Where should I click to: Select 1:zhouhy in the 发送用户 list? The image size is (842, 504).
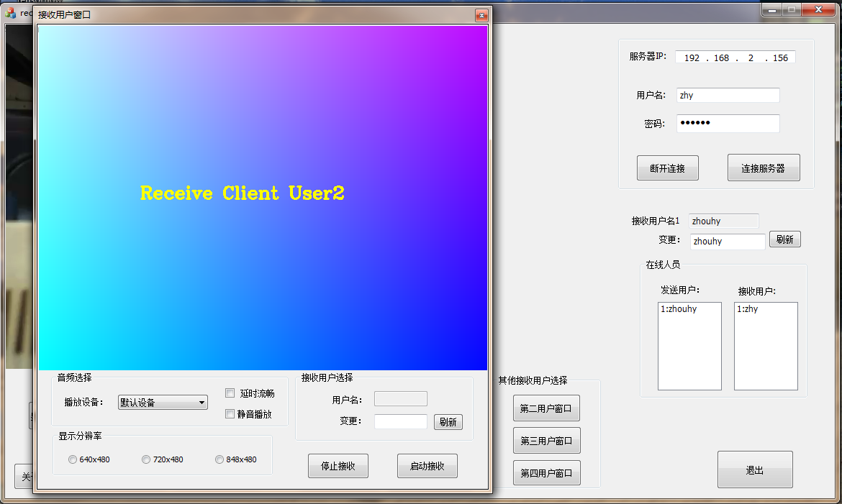tap(679, 309)
